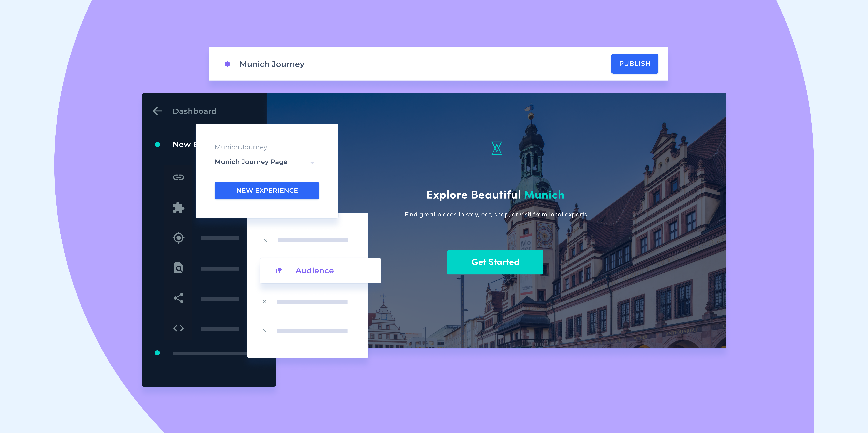The height and width of the screenshot is (433, 868).
Task: Click the link/chain icon in sidebar
Action: coord(179,177)
